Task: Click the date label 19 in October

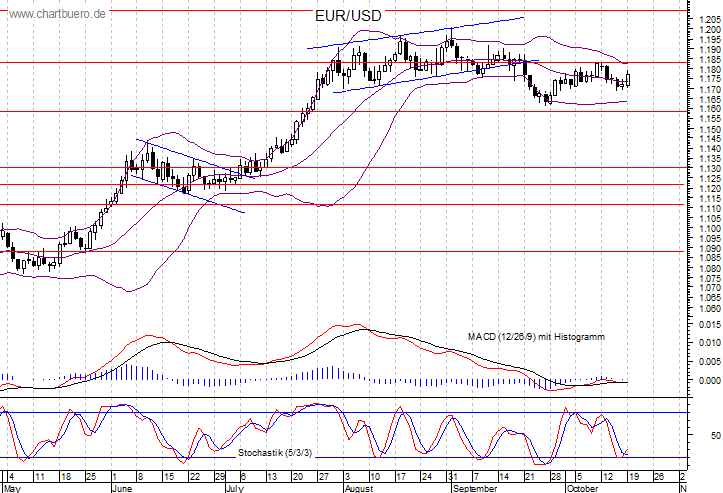Action: click(x=634, y=476)
